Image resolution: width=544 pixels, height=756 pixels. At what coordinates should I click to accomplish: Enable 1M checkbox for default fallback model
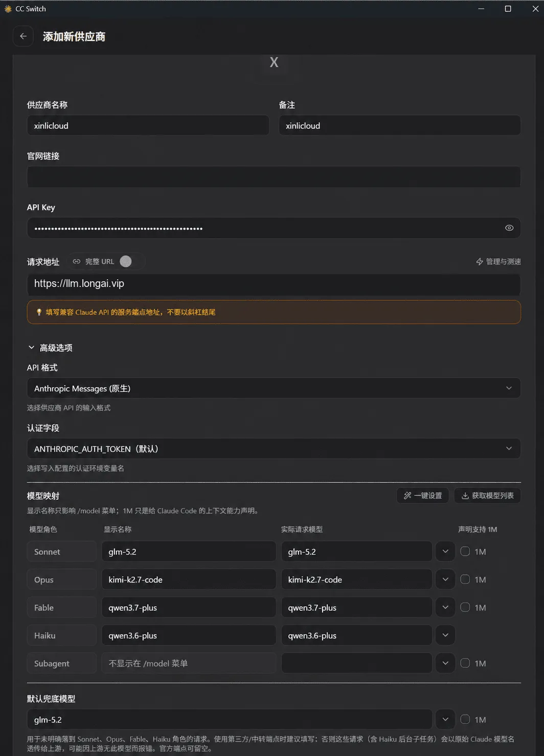465,719
